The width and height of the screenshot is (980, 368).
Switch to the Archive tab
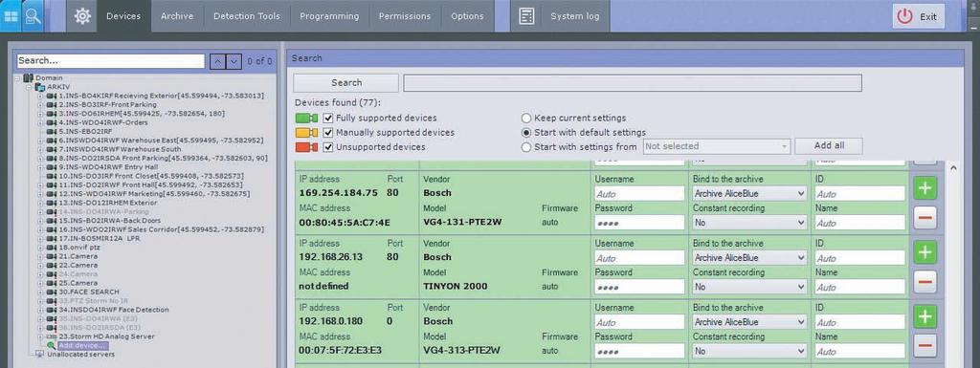177,16
